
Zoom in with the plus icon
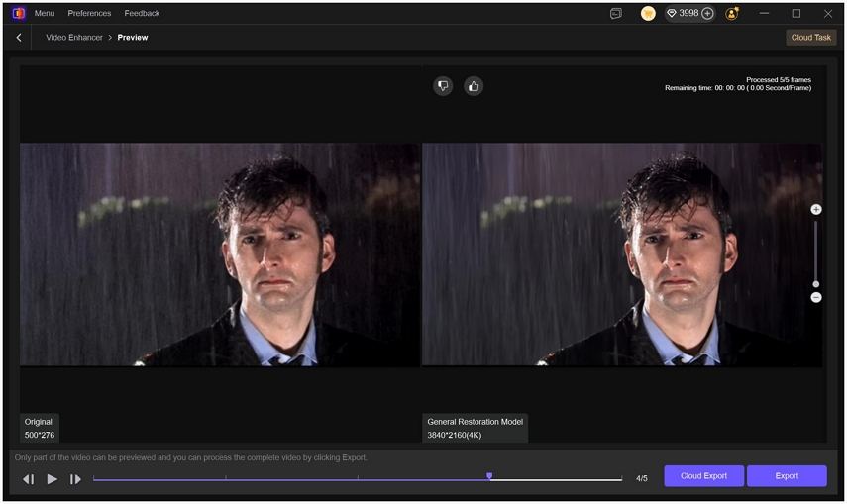coord(815,210)
